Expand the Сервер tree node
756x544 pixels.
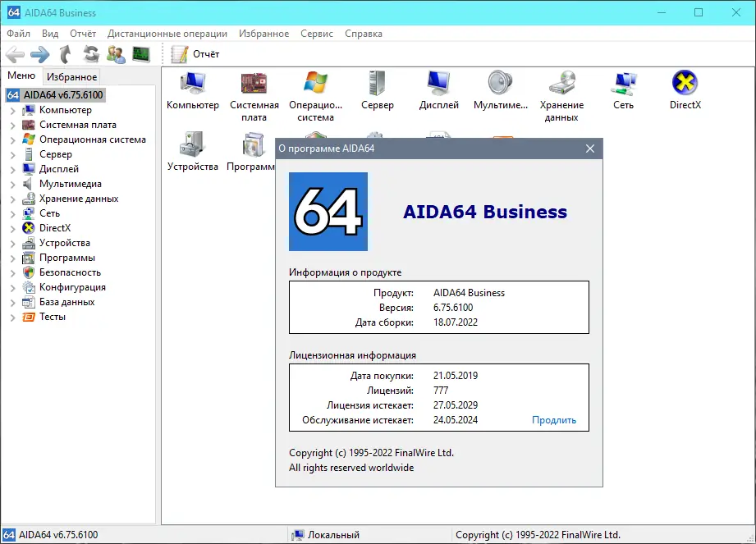(13, 155)
